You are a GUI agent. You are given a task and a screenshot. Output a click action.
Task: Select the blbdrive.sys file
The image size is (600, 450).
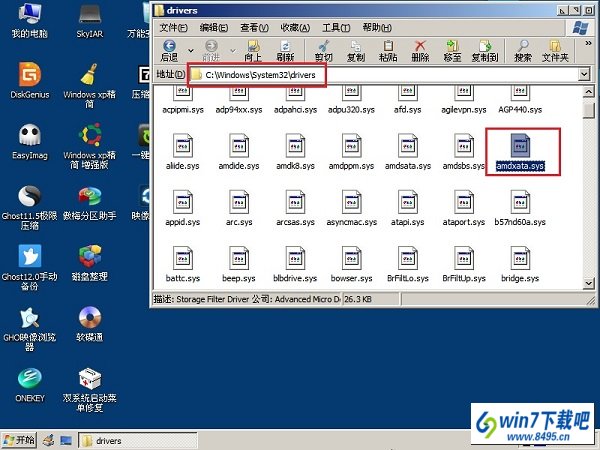coord(295,264)
